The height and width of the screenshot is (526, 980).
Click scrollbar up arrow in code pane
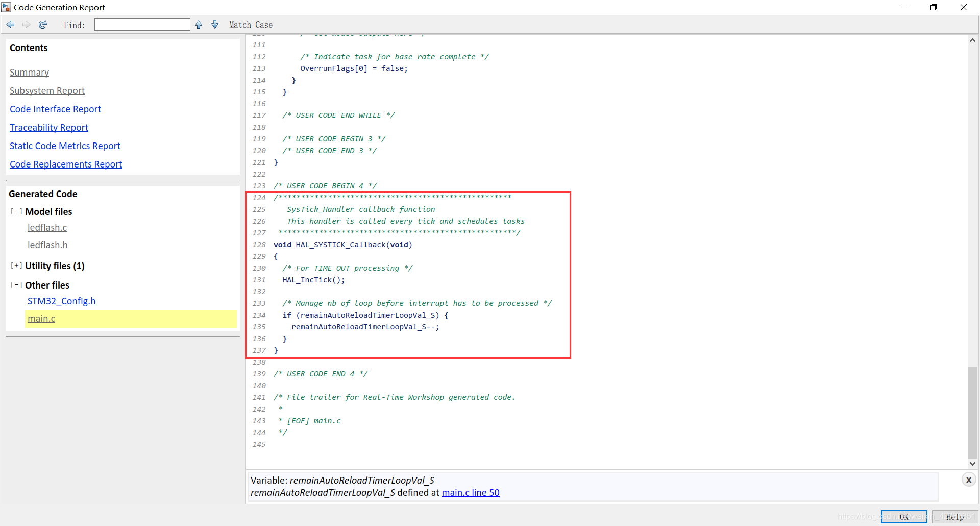pos(972,40)
